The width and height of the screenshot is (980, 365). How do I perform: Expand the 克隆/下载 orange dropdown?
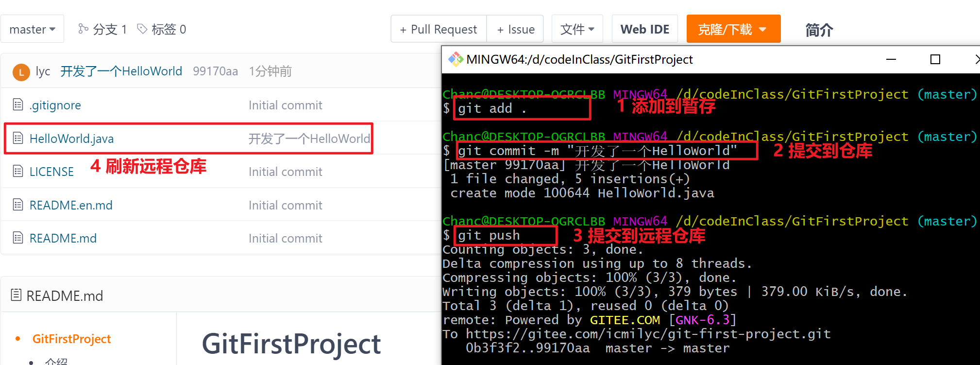733,29
